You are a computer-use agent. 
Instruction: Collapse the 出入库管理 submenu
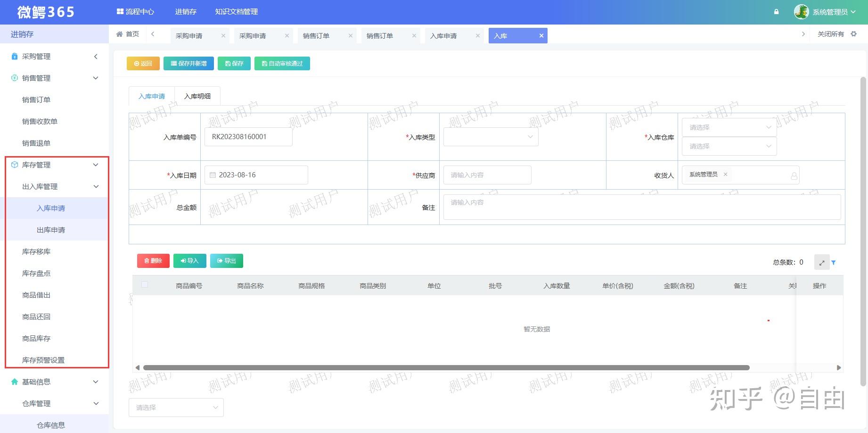96,187
